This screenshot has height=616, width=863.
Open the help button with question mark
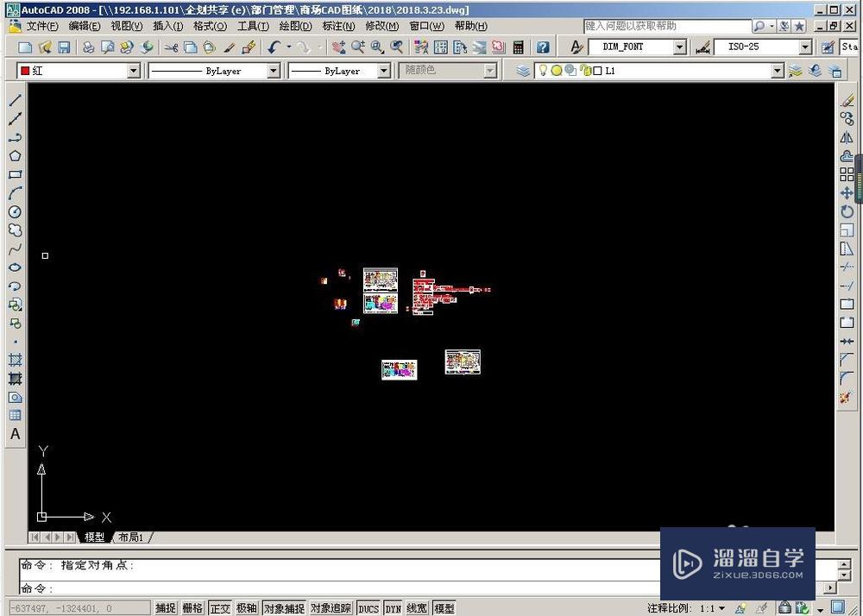542,47
